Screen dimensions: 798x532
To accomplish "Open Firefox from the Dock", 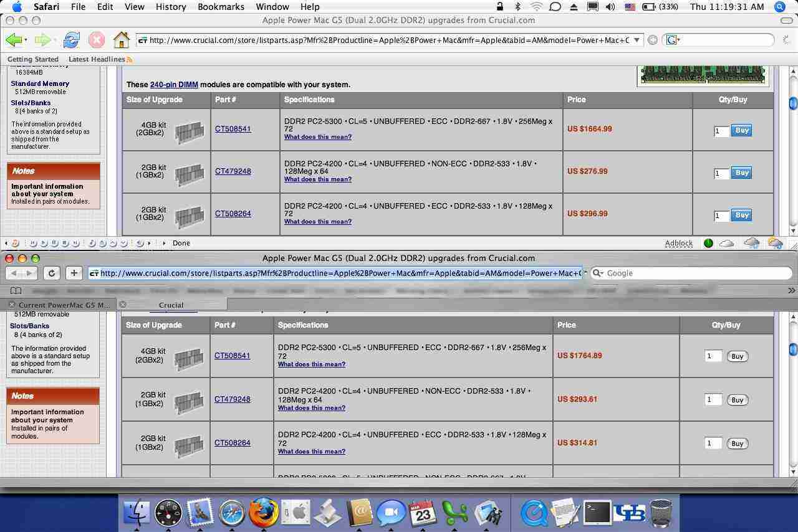I will 263,512.
